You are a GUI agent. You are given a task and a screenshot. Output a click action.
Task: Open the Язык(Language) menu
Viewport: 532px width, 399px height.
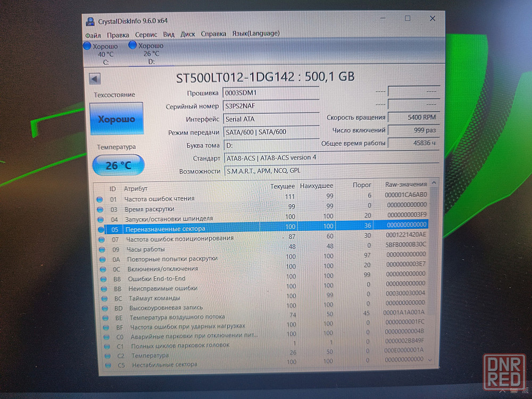256,34
